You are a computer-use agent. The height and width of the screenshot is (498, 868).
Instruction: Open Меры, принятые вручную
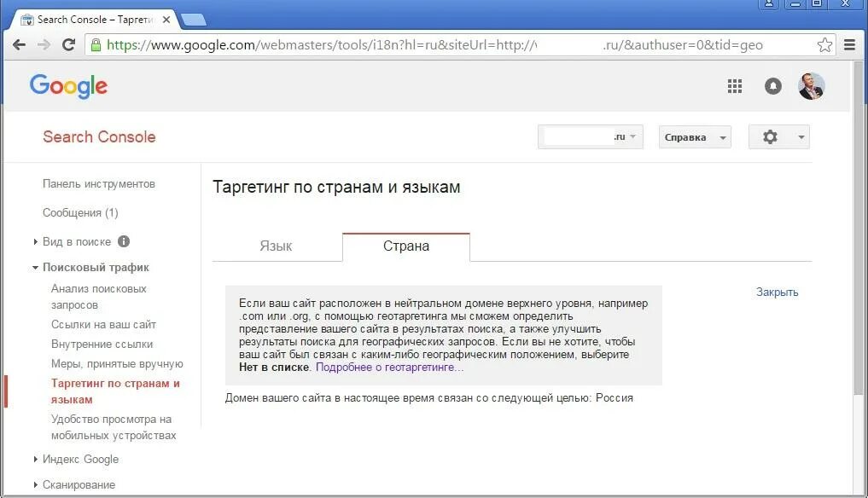pyautogui.click(x=117, y=363)
